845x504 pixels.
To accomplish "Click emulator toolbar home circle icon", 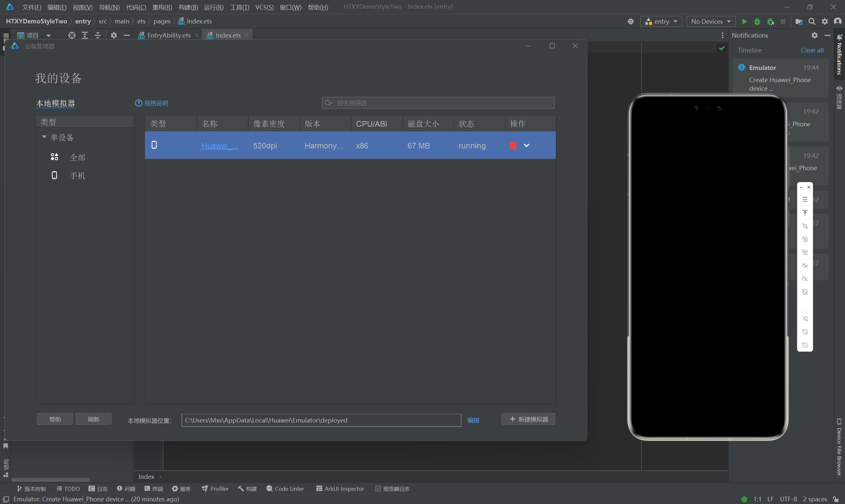I will tap(805, 332).
